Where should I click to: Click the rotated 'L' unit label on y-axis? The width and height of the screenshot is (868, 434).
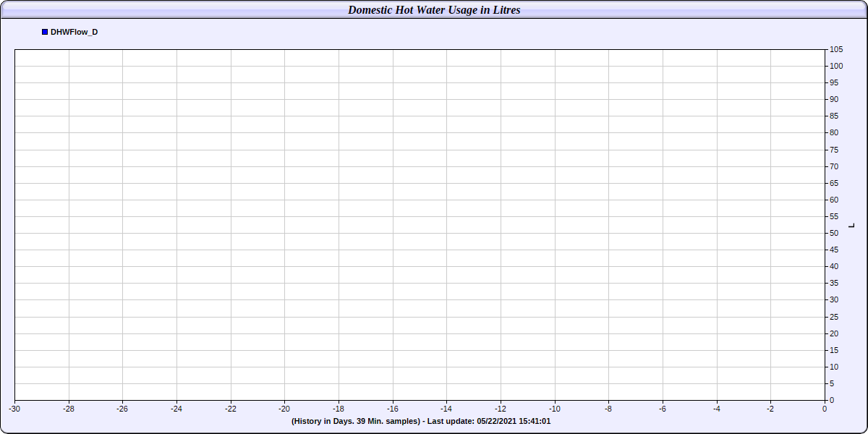852,226
